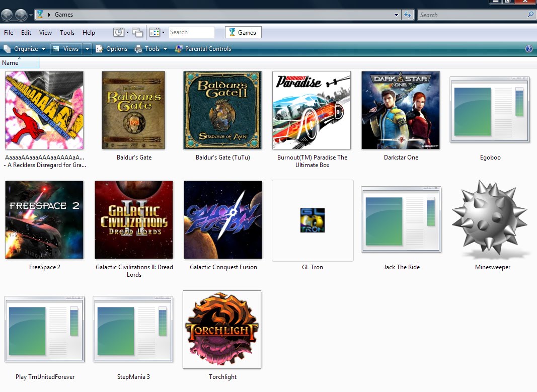Go forward with the Forward arrow button
Image resolution: width=537 pixels, height=392 pixels.
[x=21, y=15]
